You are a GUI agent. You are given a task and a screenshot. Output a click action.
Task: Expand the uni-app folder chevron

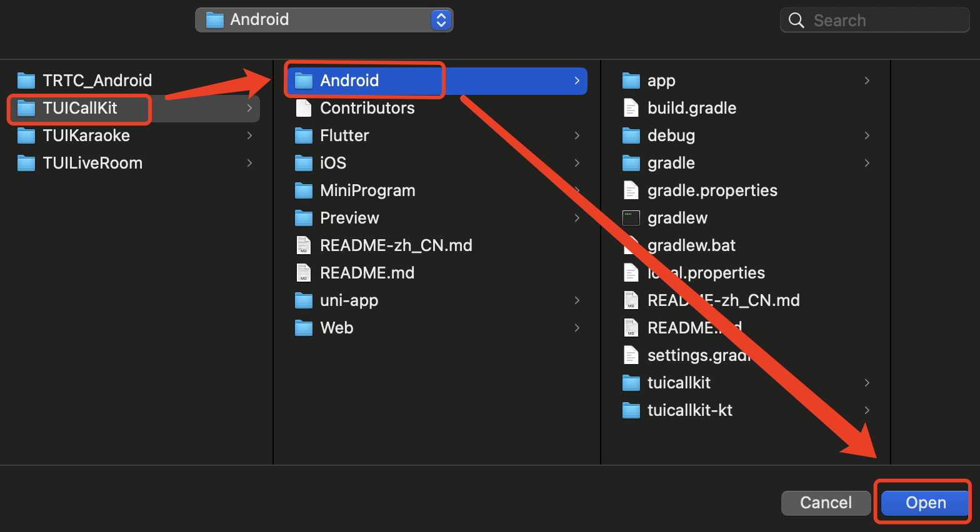click(577, 300)
